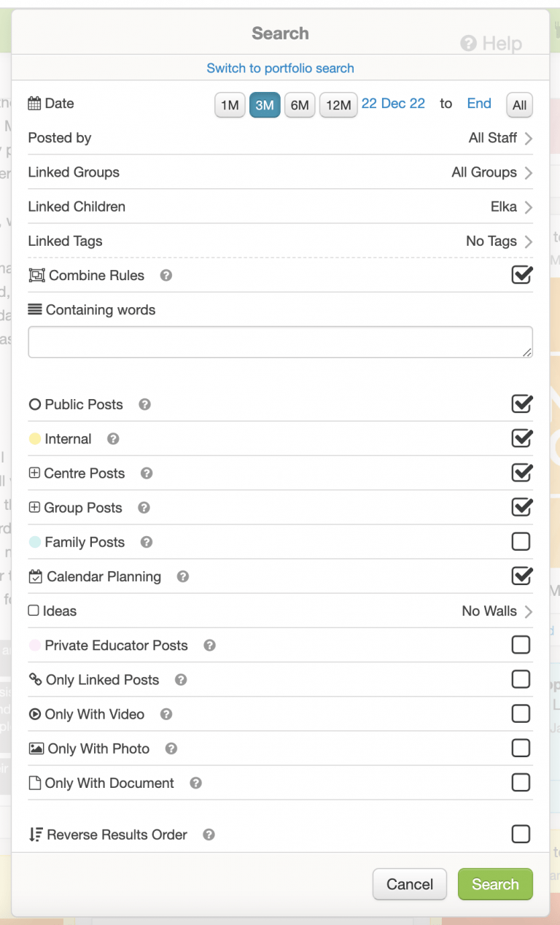Click the Date calendar icon
Screen dimensions: 560x925
[34, 103]
